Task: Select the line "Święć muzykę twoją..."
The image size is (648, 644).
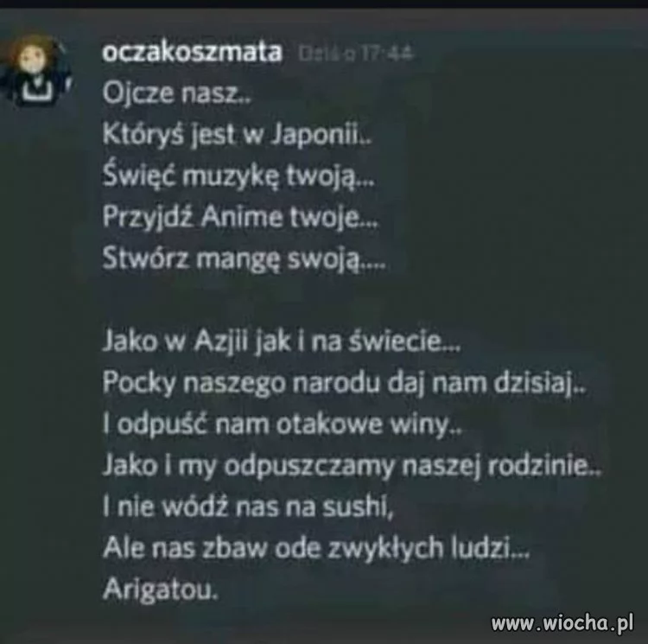Action: tap(238, 176)
